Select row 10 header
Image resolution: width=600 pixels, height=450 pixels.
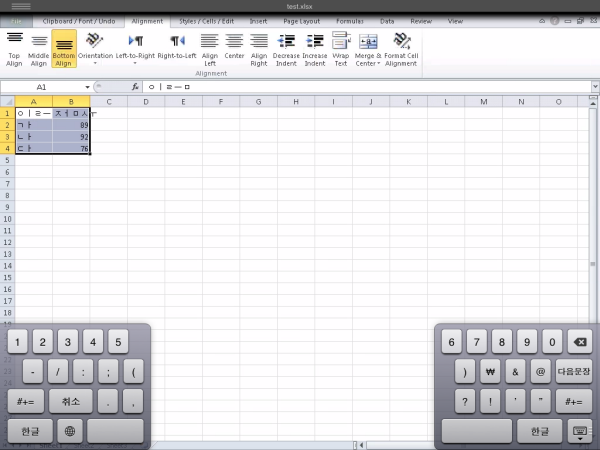[7, 219]
